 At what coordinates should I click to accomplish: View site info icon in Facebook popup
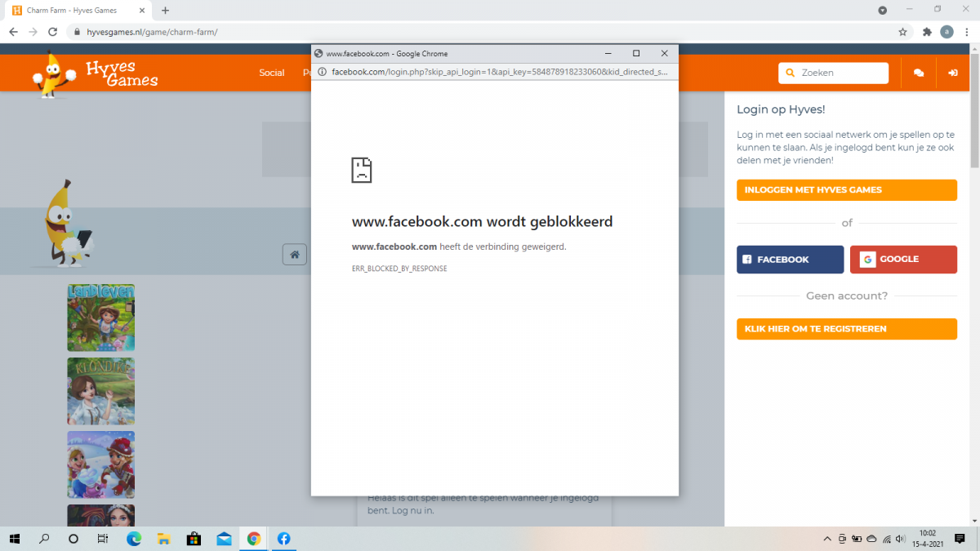pos(322,72)
